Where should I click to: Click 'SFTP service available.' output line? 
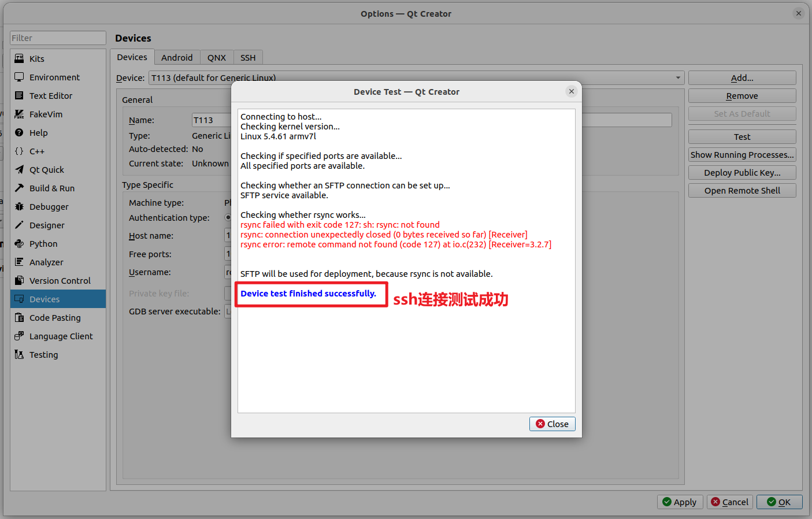(284, 195)
